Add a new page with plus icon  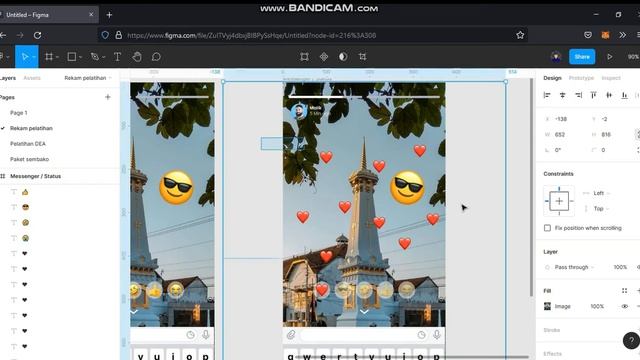108,97
